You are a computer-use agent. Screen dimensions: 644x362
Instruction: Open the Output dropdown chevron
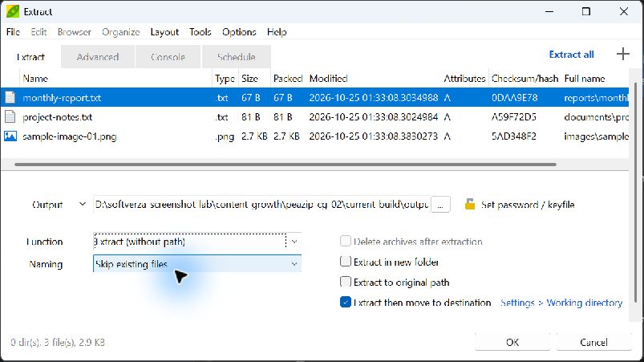coord(83,204)
